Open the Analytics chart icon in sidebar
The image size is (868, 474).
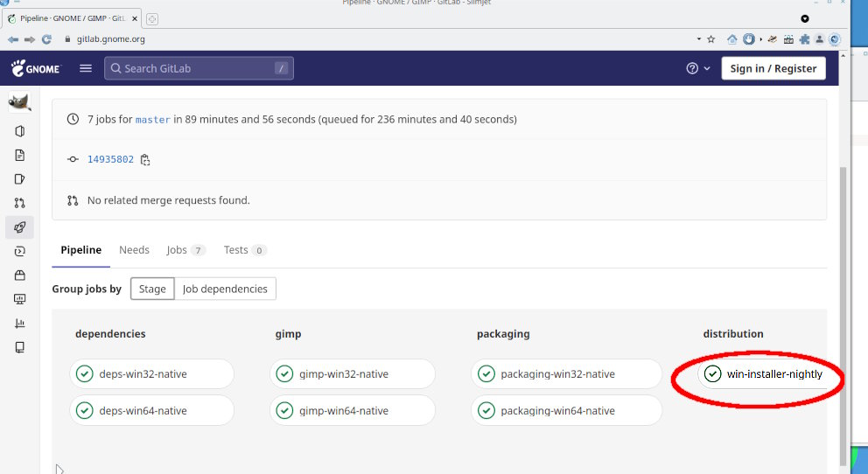[20, 323]
